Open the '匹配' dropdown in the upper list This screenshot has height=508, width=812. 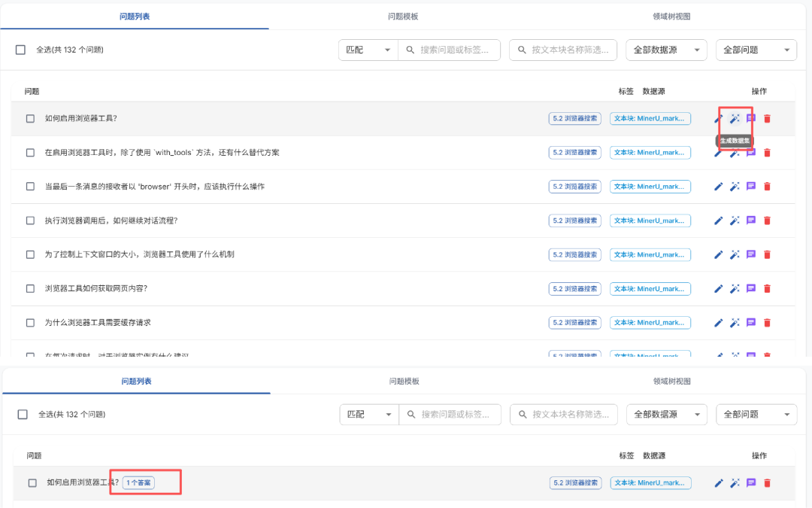point(368,50)
